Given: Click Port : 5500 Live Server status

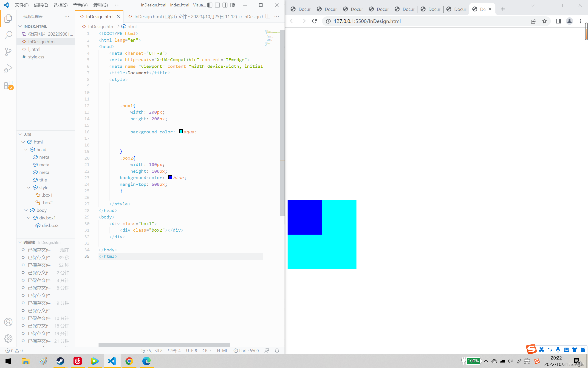Looking at the screenshot, I should point(246,351).
